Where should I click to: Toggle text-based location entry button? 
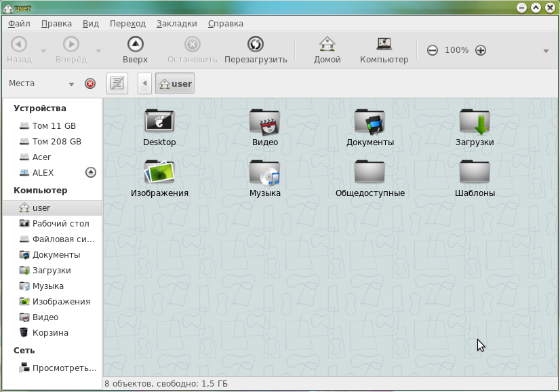[117, 83]
